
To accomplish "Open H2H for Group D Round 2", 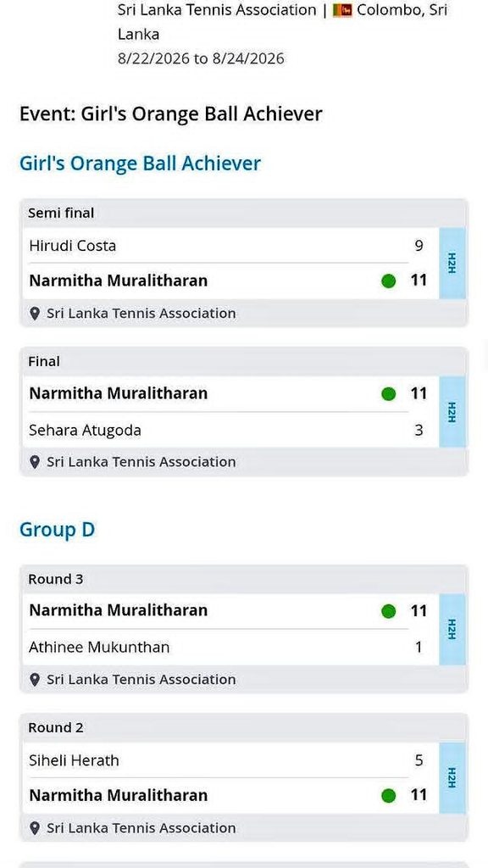I will tap(452, 778).
